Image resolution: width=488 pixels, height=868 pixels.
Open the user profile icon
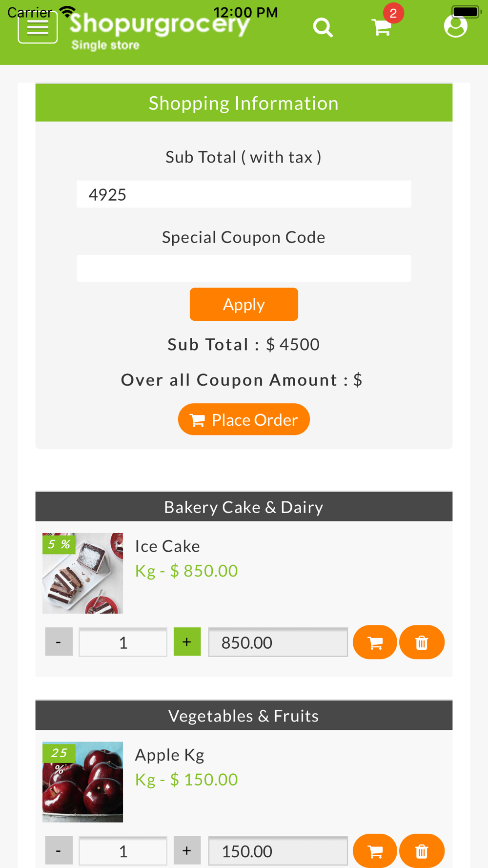tap(455, 26)
